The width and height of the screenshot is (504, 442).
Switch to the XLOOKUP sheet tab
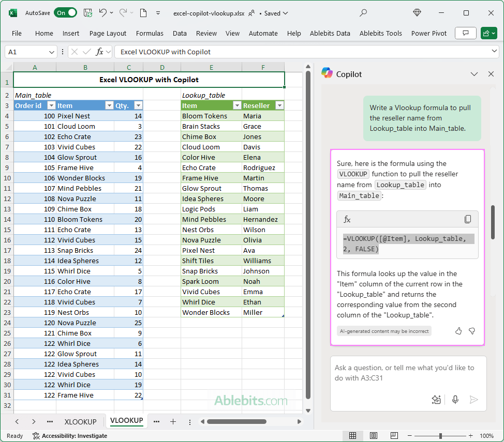click(x=80, y=422)
